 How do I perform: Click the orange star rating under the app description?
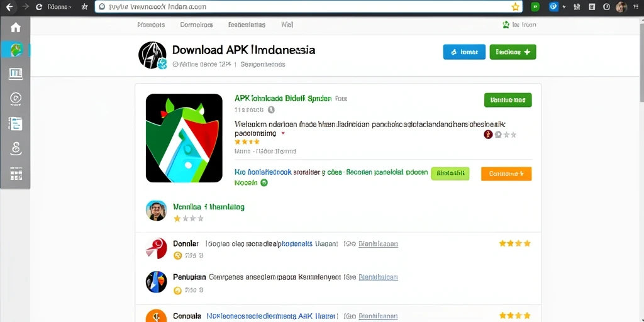point(247,142)
